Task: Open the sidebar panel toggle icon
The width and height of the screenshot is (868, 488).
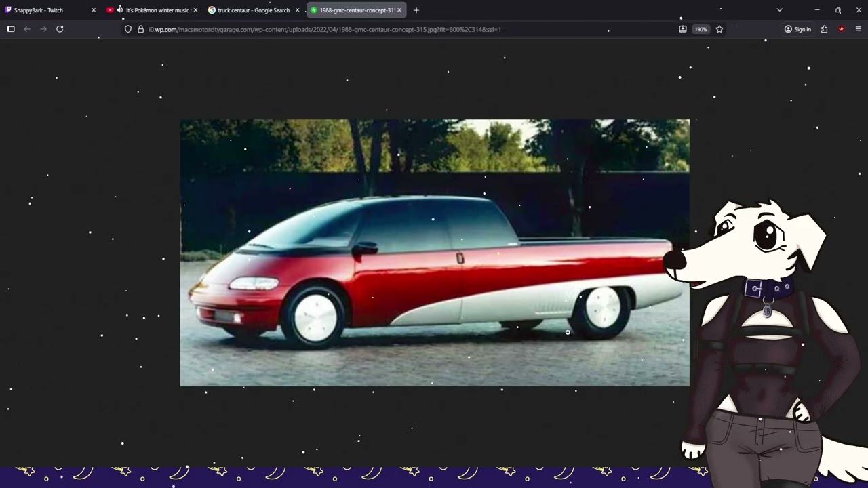Action: tap(11, 29)
